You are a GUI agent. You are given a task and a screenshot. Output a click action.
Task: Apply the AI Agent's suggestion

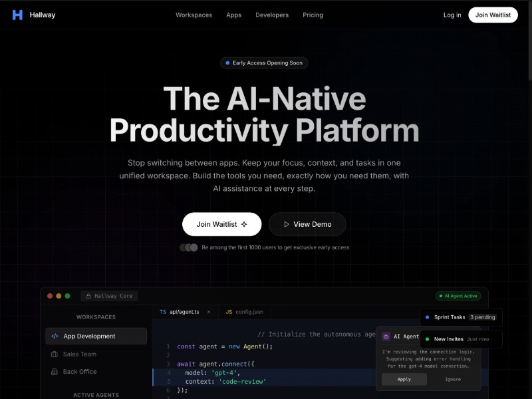click(x=404, y=379)
